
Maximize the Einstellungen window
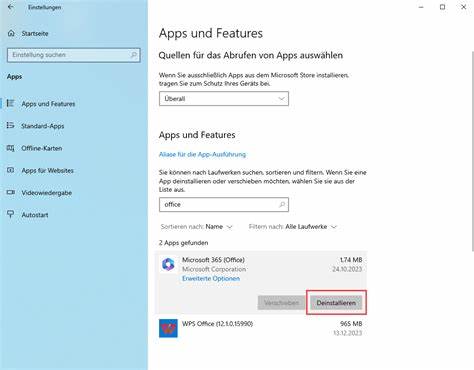coord(442,7)
